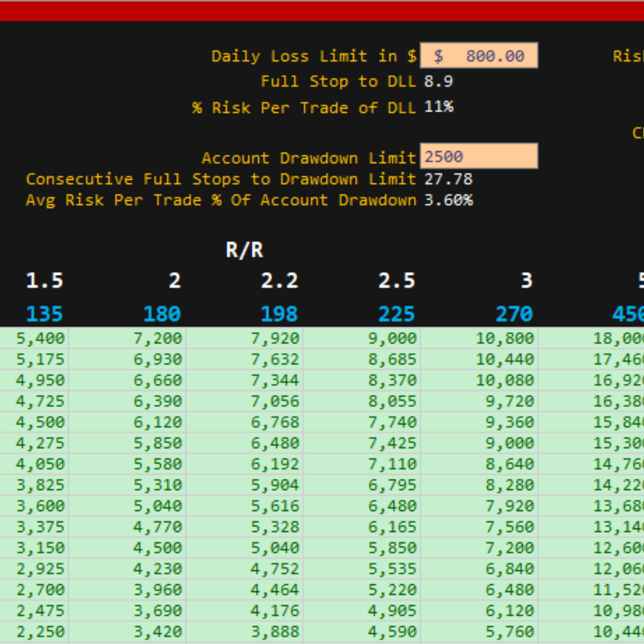Select cell with value 4,275
Image resolution: width=644 pixels, height=644 pixels.
[34, 443]
